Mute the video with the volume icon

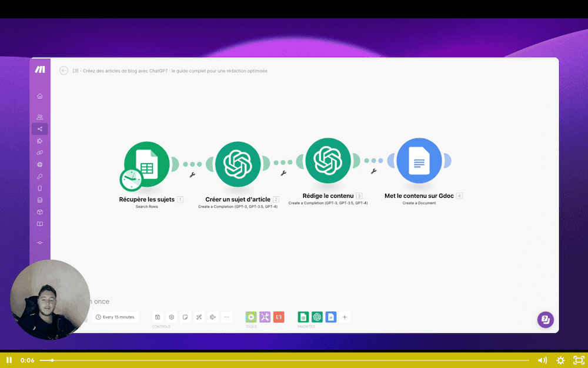pyautogui.click(x=542, y=360)
